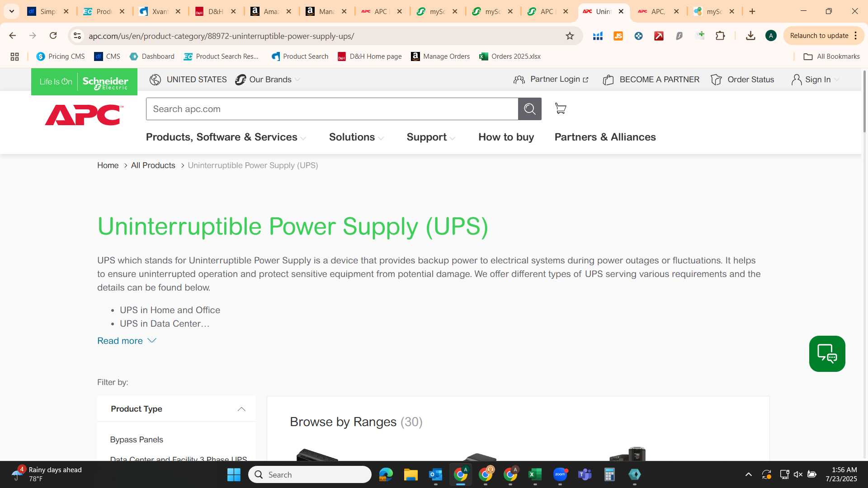Expand Sign In dropdown
The width and height of the screenshot is (868, 488).
815,80
